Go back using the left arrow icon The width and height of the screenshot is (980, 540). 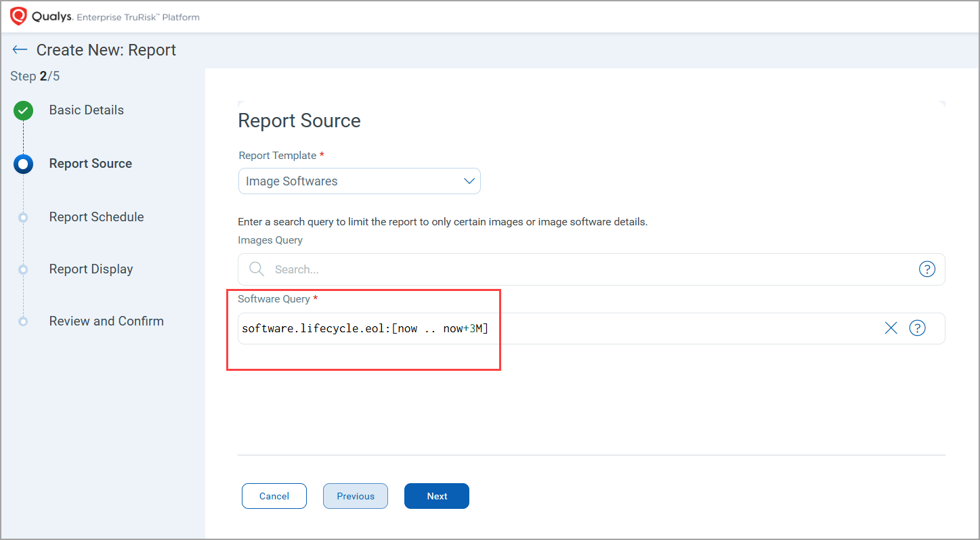coord(20,50)
